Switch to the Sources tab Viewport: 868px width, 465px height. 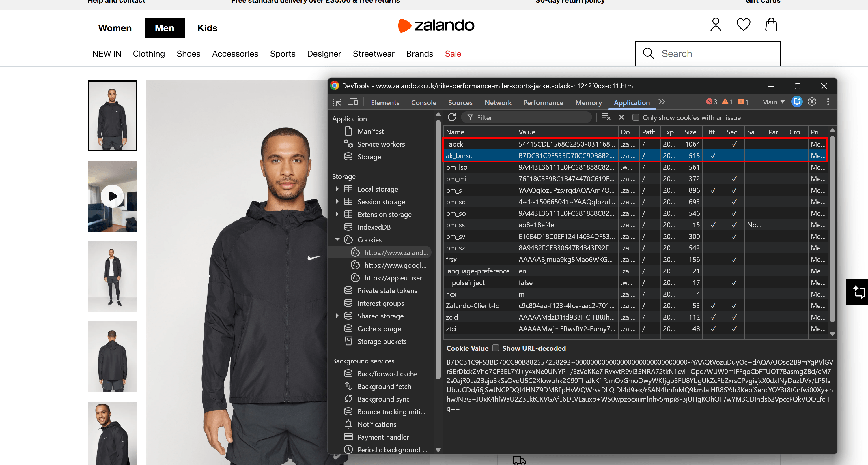coord(460,102)
